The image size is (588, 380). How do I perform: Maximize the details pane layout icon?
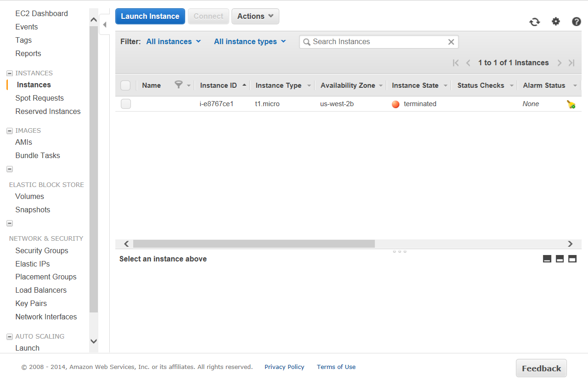click(572, 259)
